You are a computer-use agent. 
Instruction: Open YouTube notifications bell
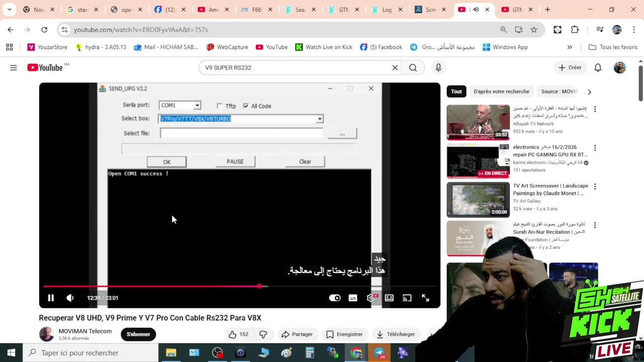[598, 67]
